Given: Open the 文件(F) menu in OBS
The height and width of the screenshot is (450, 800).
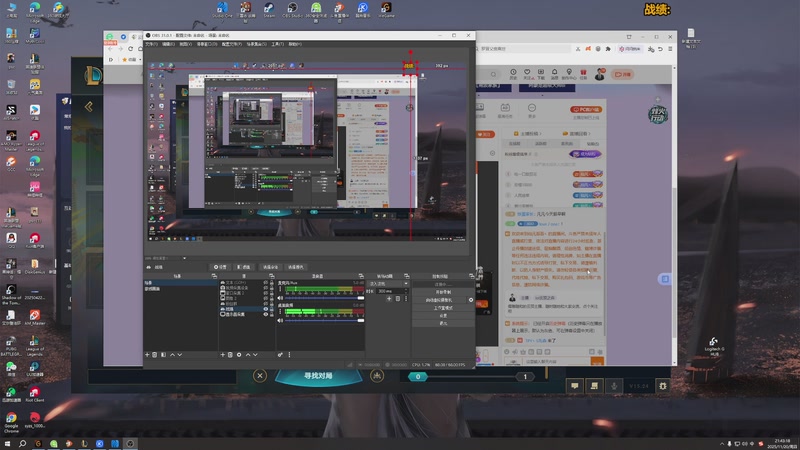Looking at the screenshot, I should (152, 44).
